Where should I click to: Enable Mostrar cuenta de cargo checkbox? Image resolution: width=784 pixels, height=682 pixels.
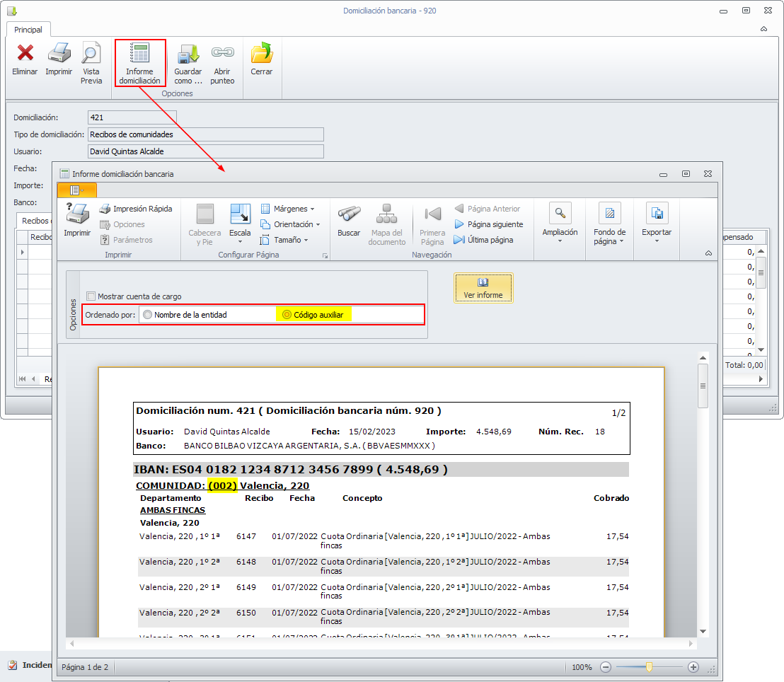(91, 296)
